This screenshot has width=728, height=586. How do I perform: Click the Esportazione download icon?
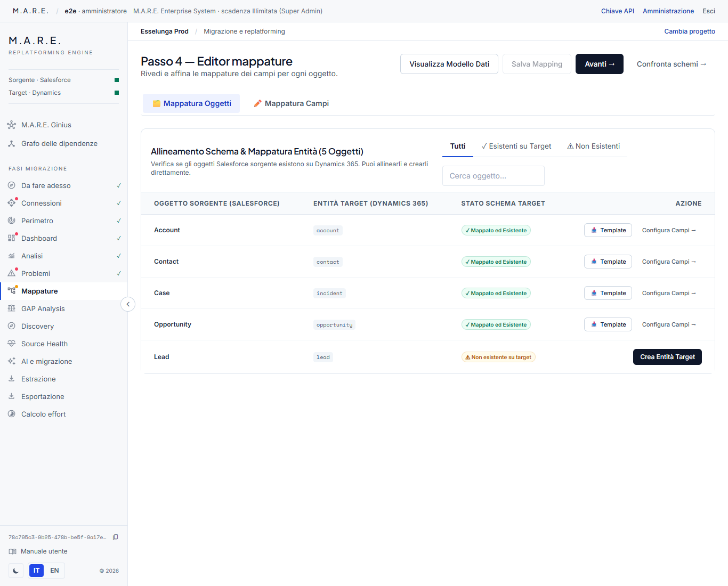click(11, 396)
